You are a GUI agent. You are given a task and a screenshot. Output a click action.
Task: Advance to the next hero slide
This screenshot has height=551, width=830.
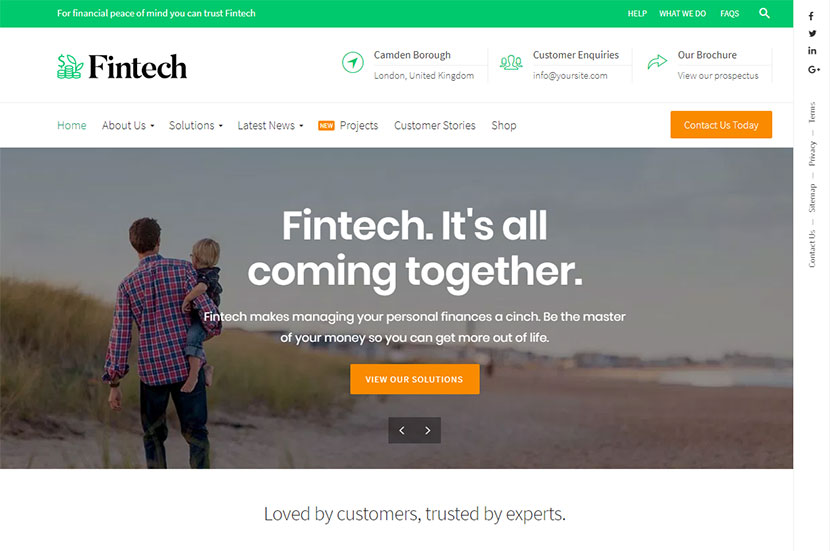(428, 430)
